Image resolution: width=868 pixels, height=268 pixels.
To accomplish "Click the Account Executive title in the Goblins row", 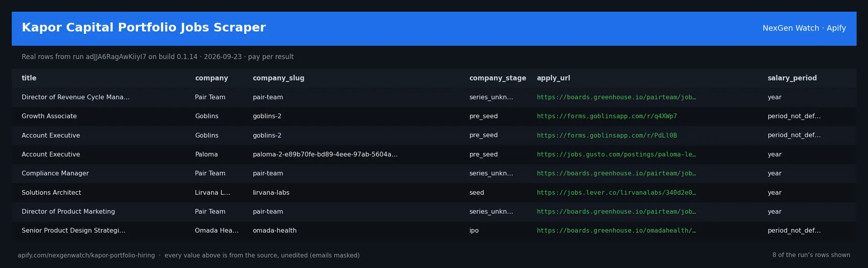I will 51,135.
